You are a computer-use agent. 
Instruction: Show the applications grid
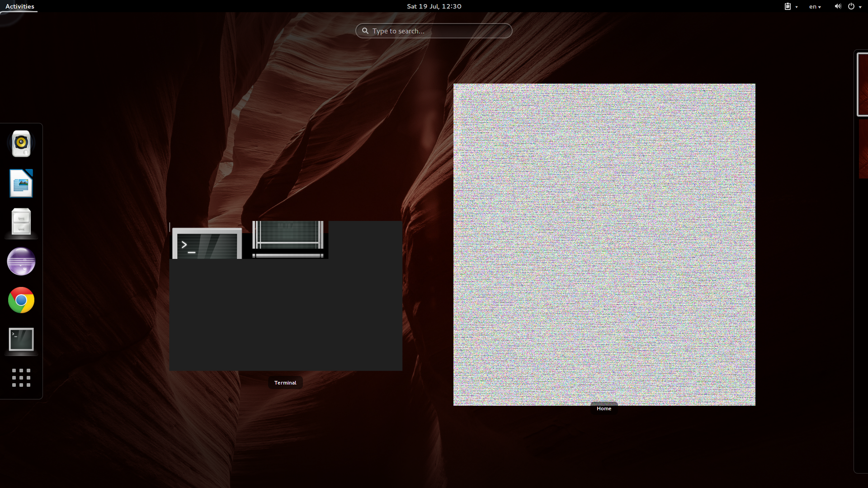pyautogui.click(x=21, y=378)
